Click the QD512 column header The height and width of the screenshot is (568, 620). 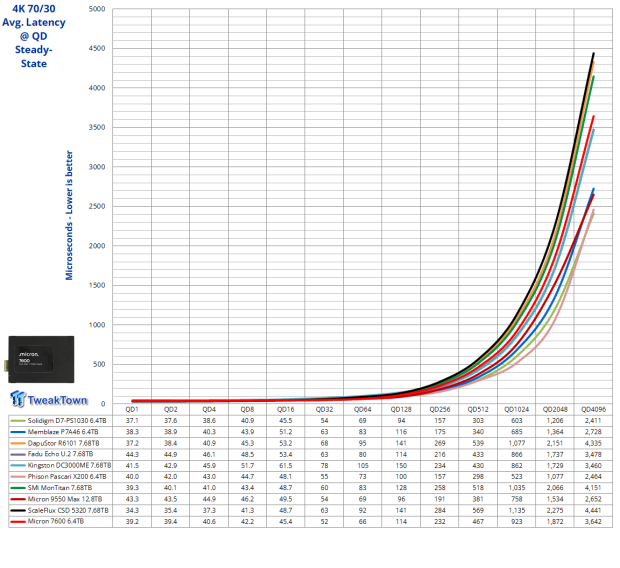tap(478, 409)
